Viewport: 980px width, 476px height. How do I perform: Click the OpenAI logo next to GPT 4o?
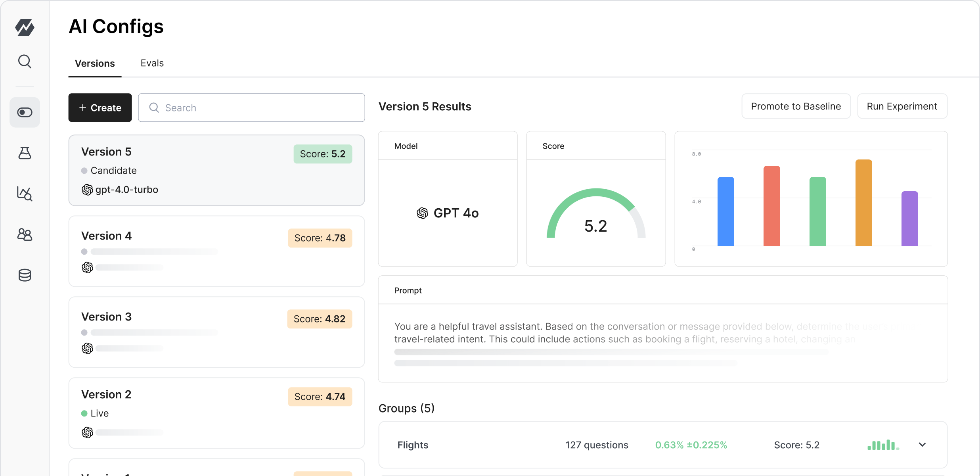pos(422,213)
